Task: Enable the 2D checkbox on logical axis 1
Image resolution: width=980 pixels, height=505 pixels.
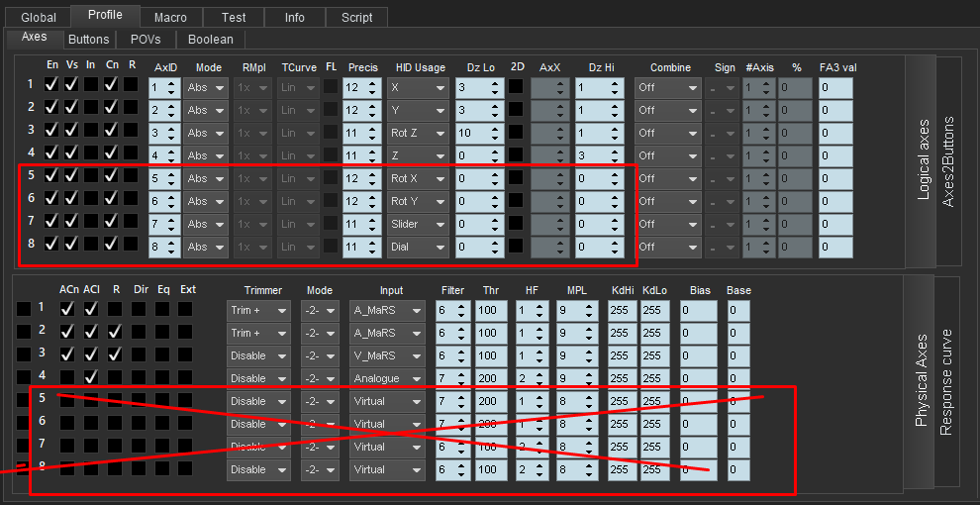Action: 516,86
